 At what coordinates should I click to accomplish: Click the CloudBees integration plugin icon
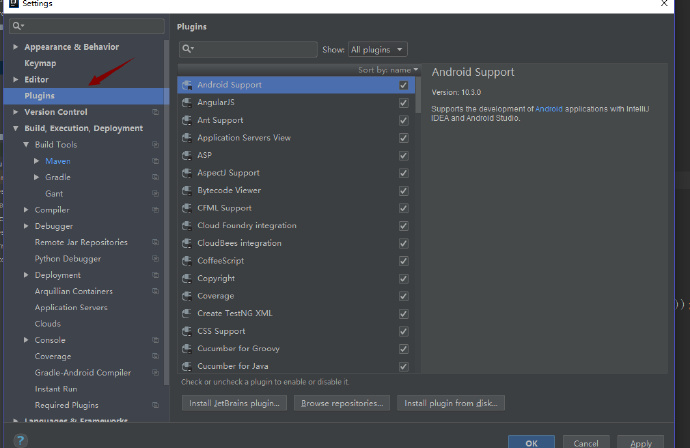(x=187, y=243)
